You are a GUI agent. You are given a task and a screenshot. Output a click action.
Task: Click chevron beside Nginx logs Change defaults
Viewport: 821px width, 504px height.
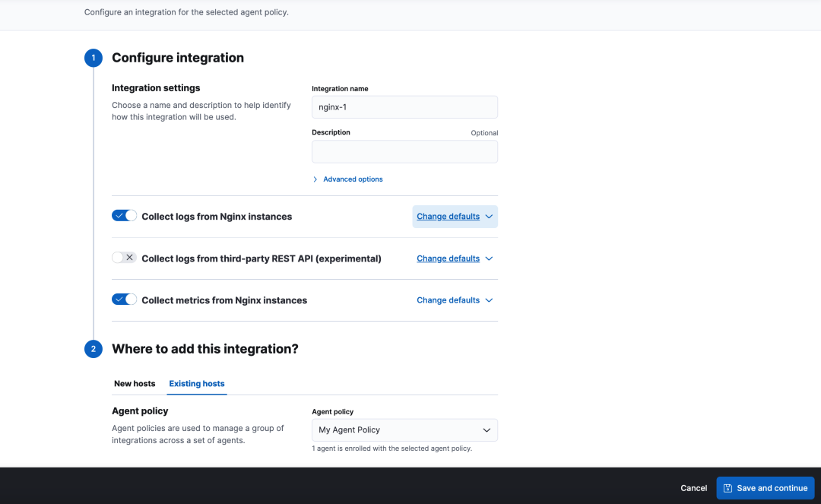coord(489,217)
